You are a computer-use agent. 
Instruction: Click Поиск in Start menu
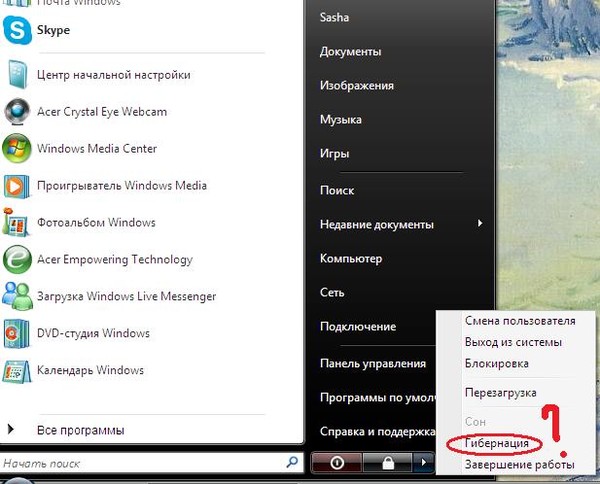pyautogui.click(x=337, y=190)
